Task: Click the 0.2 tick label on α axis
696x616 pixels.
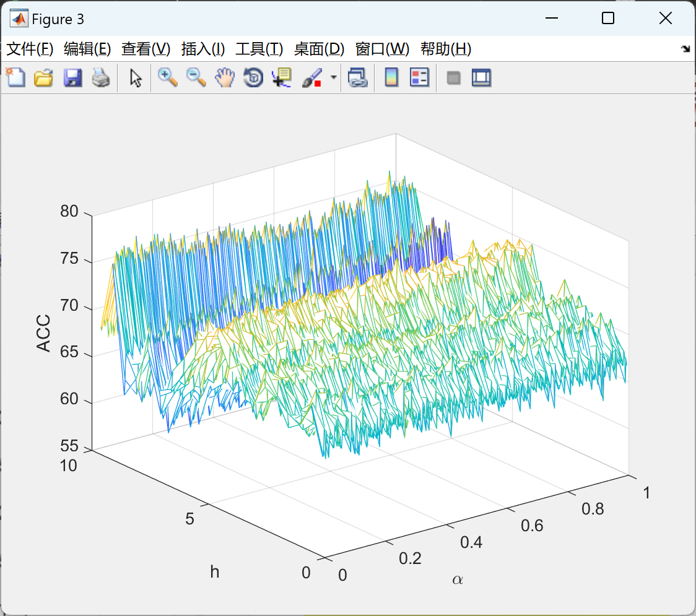Action: click(410, 558)
